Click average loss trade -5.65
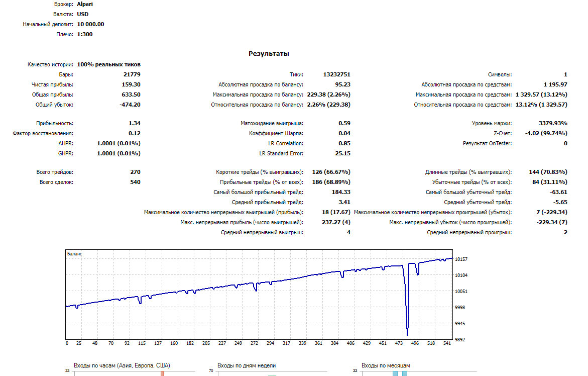Screen dimensions: 588x376 (560, 202)
